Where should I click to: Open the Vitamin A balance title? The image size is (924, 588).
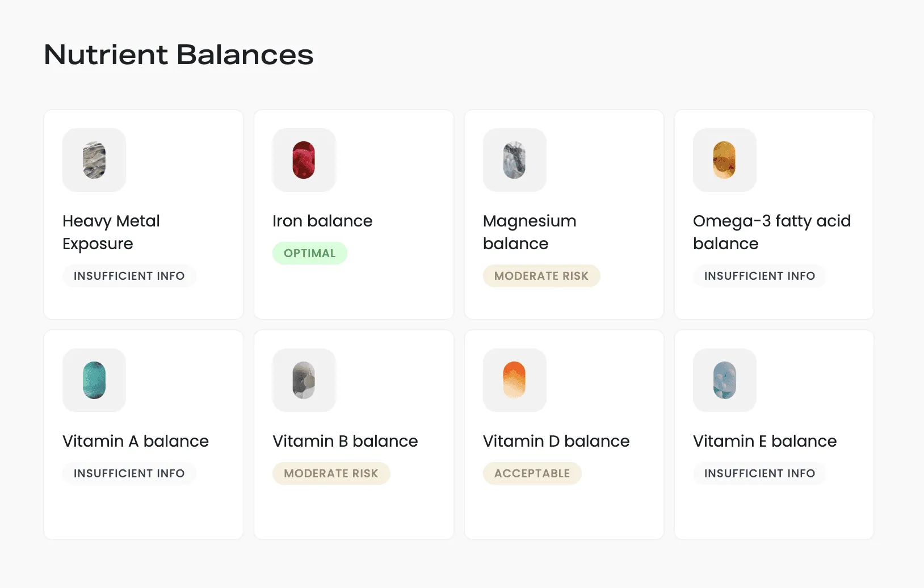pyautogui.click(x=136, y=441)
